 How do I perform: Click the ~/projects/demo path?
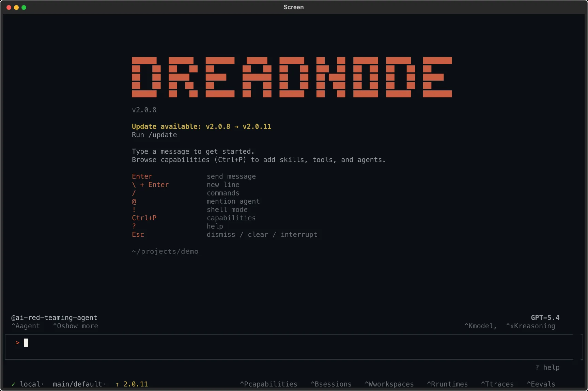click(165, 251)
